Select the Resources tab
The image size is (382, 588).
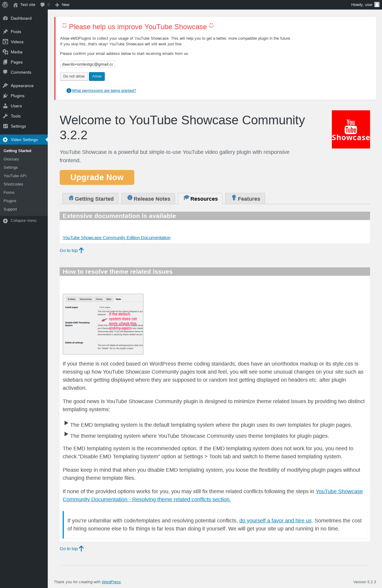pyautogui.click(x=200, y=199)
